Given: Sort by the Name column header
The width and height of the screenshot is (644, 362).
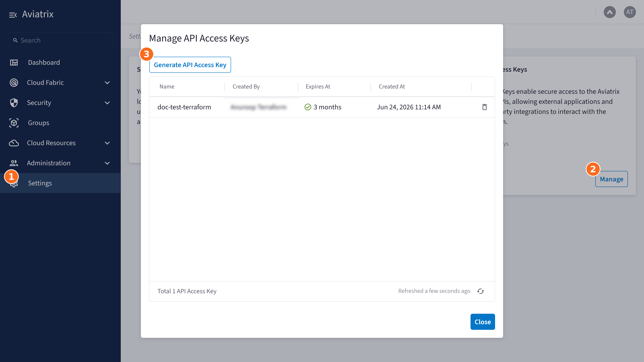Looking at the screenshot, I should coord(167,86).
